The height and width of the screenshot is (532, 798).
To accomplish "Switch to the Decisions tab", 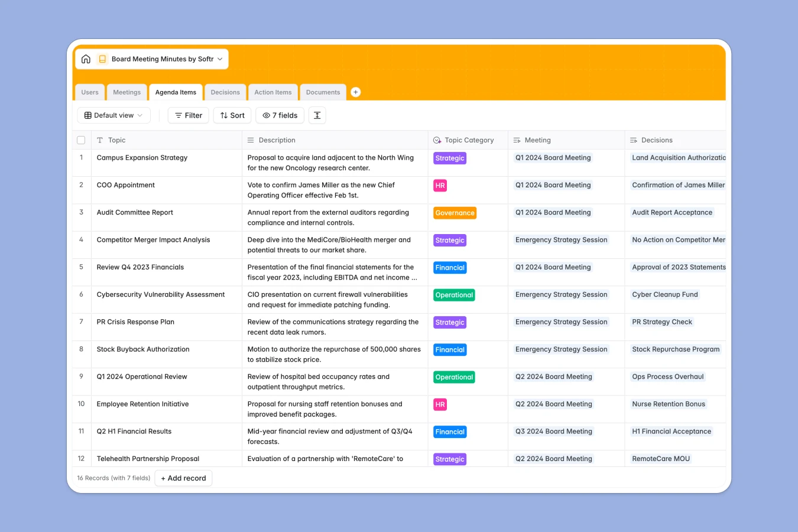I will 225,92.
